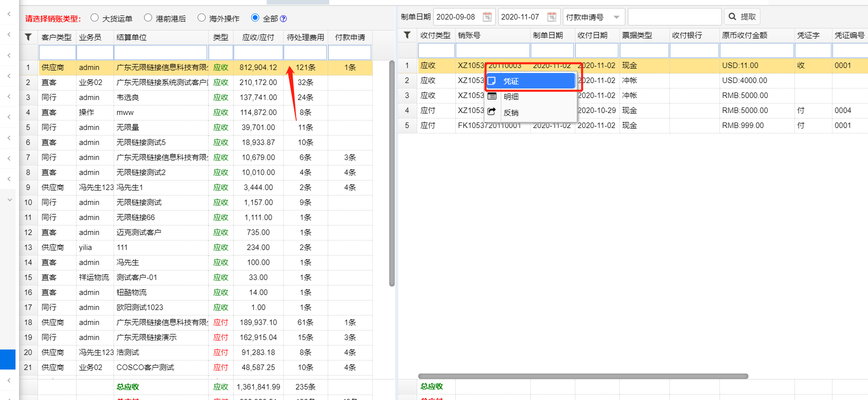Select the 海外操作 radio button
Image resolution: width=868 pixels, height=400 pixels.
(x=202, y=18)
